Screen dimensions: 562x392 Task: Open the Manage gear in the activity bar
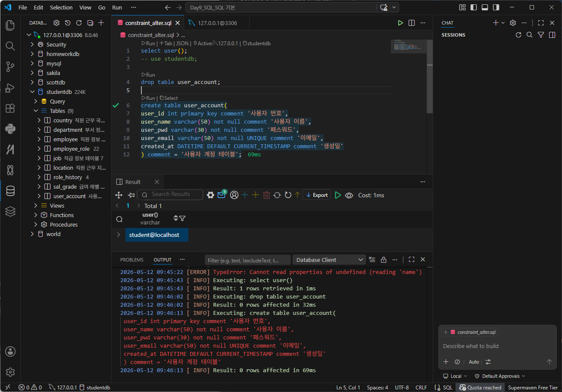point(10,372)
